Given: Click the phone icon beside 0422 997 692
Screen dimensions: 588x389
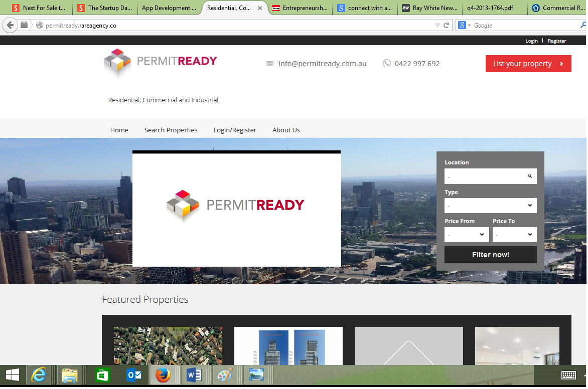Looking at the screenshot, I should (x=387, y=64).
